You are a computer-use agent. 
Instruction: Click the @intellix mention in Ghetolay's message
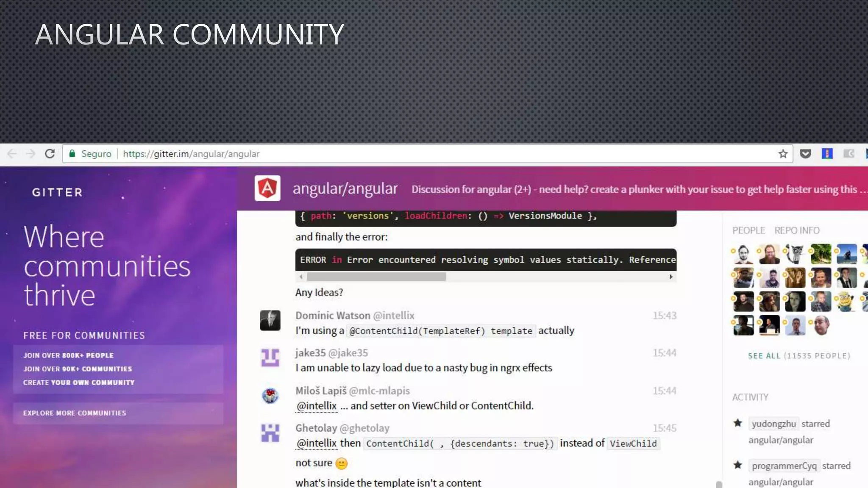click(x=317, y=443)
